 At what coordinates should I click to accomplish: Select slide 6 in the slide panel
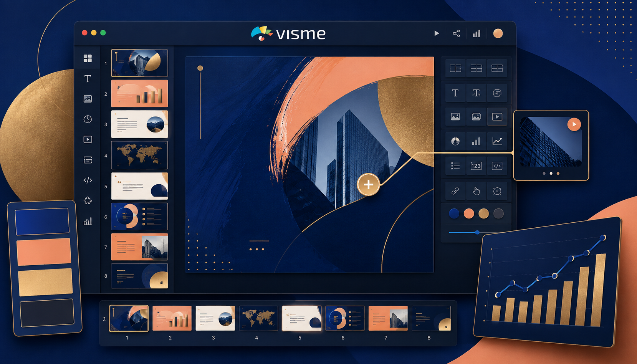click(x=139, y=217)
